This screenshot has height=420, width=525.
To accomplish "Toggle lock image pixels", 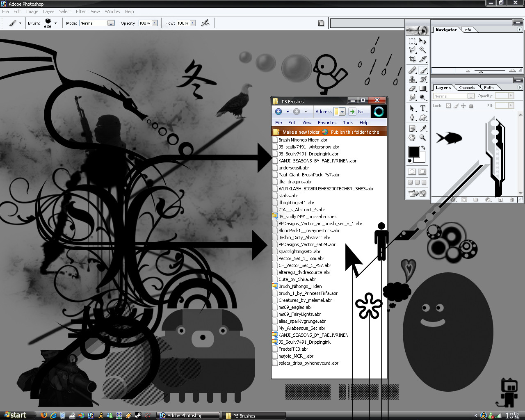I will point(456,106).
